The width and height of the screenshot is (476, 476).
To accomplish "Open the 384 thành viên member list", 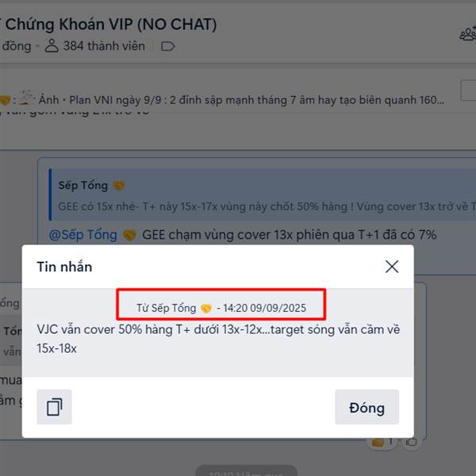I will 95,46.
